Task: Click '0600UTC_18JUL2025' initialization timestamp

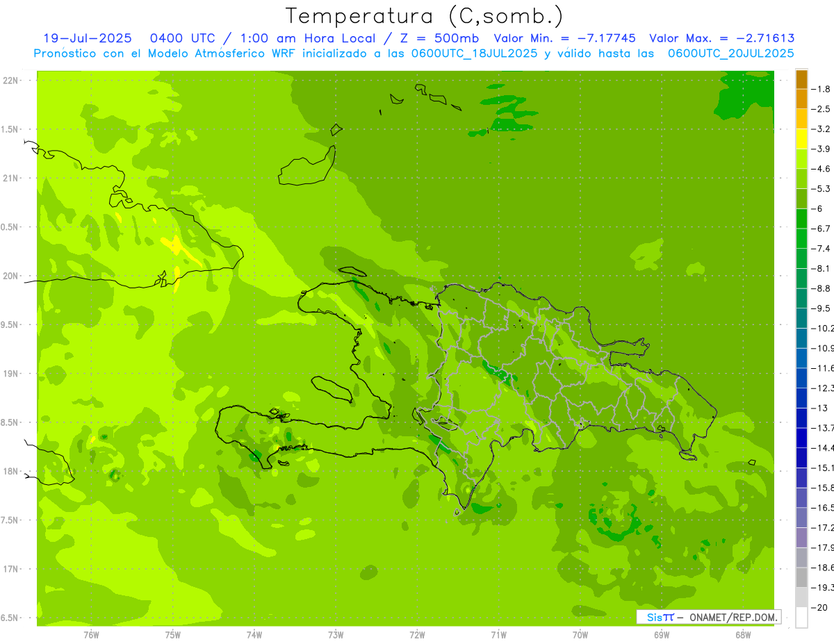Action: [475, 53]
